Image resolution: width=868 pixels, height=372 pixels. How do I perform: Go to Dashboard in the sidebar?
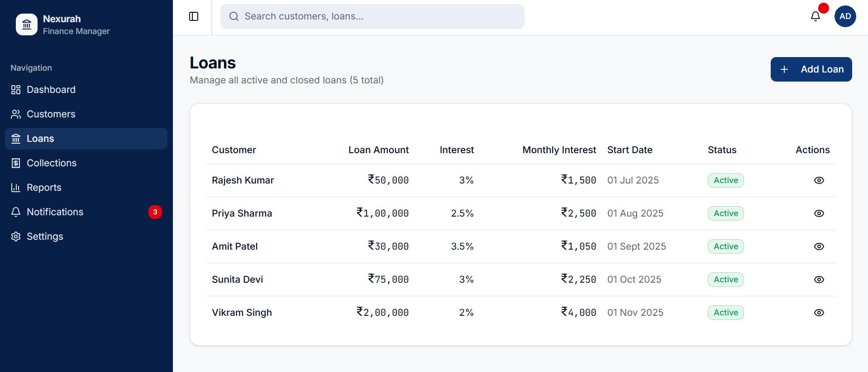(86, 90)
